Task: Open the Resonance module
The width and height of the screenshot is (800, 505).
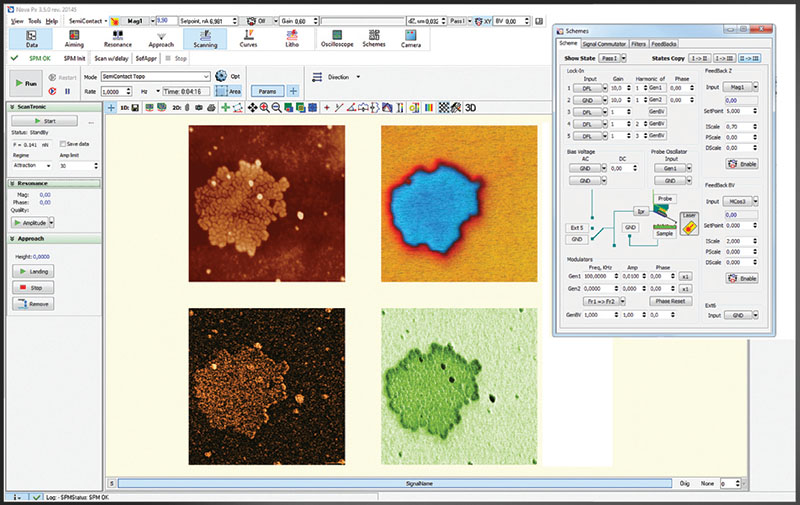Action: pos(117,38)
